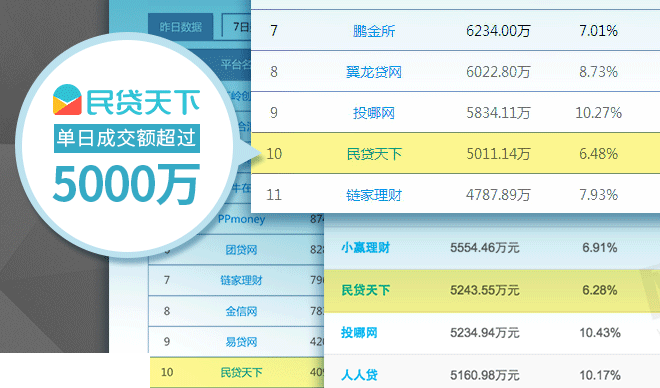Select the 5834.11万 amount cell
The width and height of the screenshot is (660, 388).
498,113
